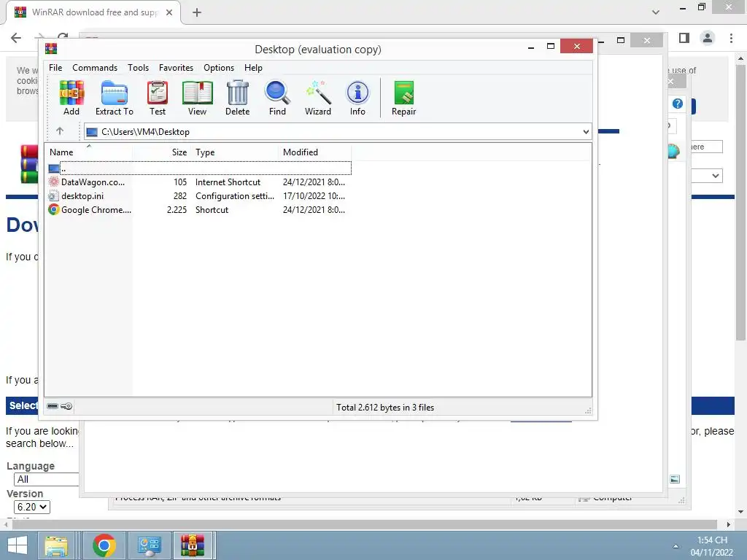Go up one folder level arrow
This screenshot has height=560, width=747.
click(60, 131)
